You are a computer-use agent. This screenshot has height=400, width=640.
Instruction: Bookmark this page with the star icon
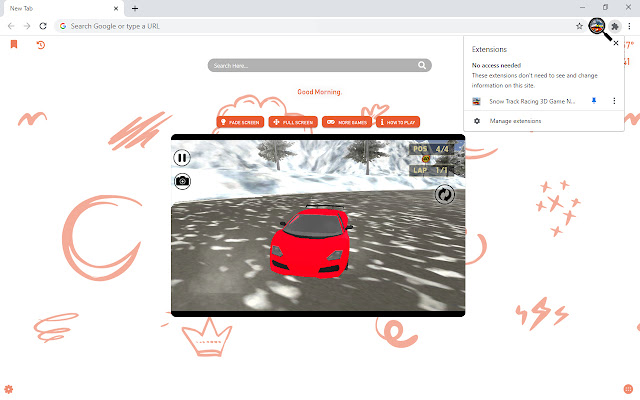click(x=579, y=25)
